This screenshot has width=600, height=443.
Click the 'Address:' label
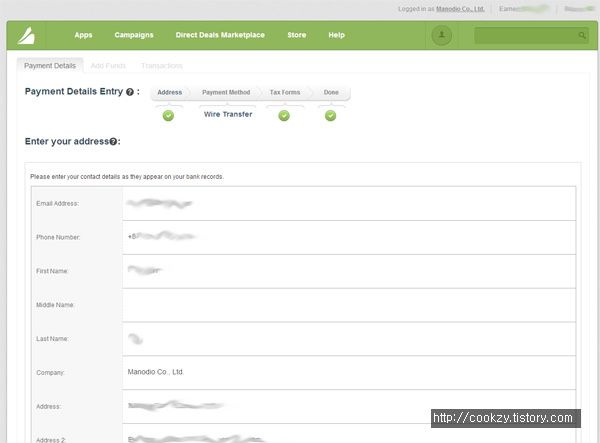pos(49,406)
